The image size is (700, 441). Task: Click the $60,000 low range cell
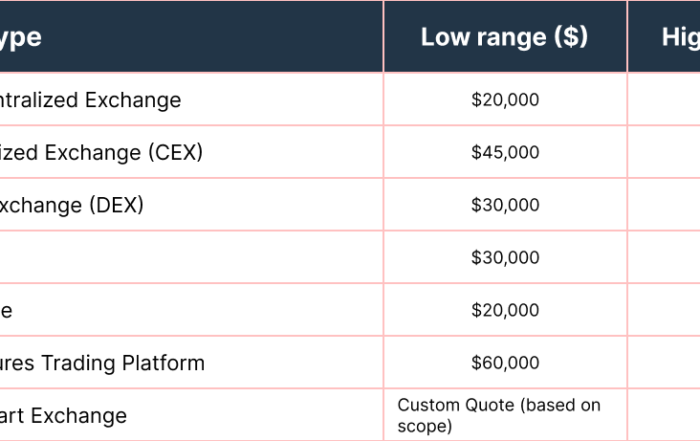pyautogui.click(x=505, y=363)
